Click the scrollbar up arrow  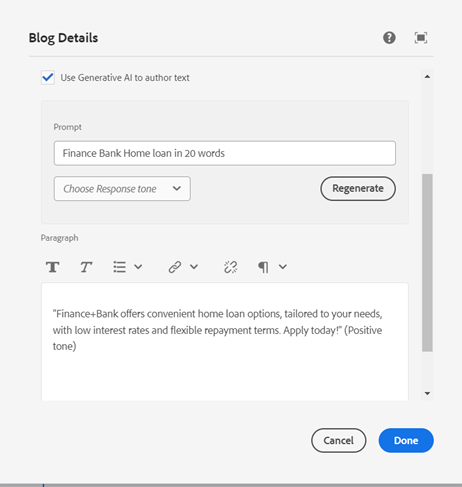pyautogui.click(x=427, y=77)
